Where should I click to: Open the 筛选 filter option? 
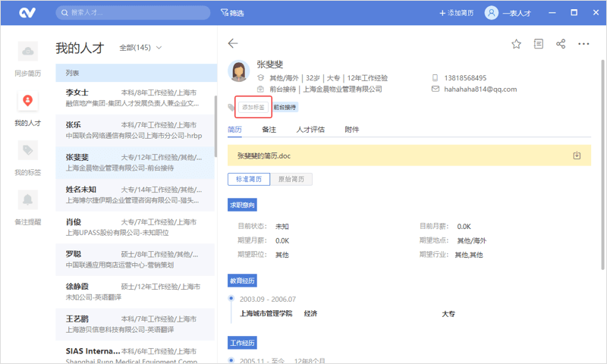[232, 13]
